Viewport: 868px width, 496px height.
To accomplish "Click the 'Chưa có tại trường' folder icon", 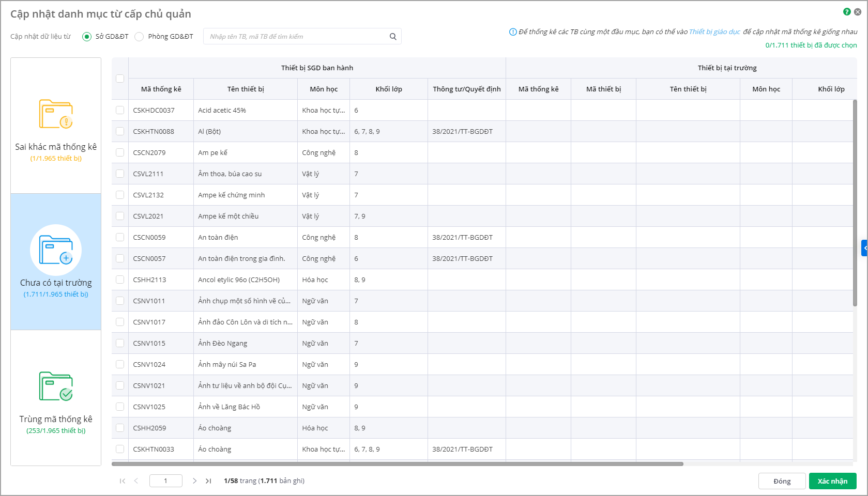I will [x=56, y=250].
